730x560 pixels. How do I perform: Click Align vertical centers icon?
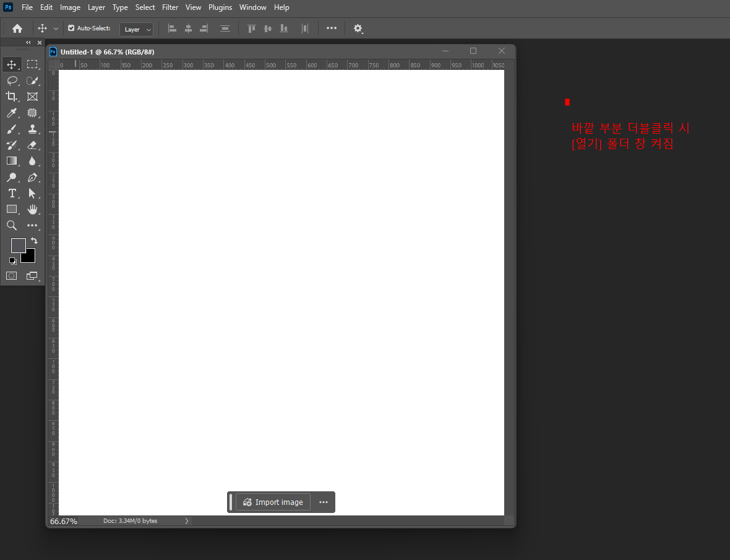pyautogui.click(x=268, y=28)
